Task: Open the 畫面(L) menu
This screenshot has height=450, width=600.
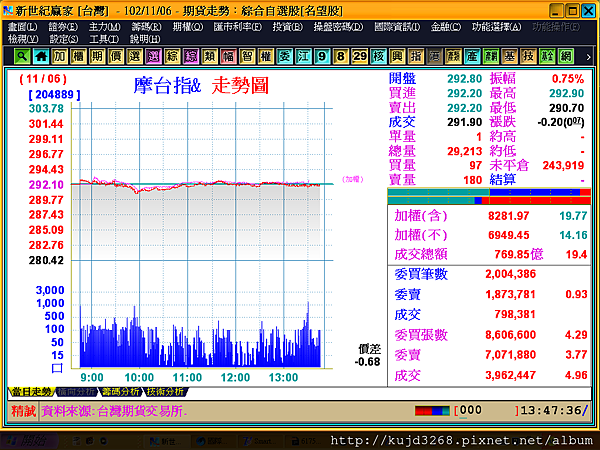Action: [x=23, y=27]
